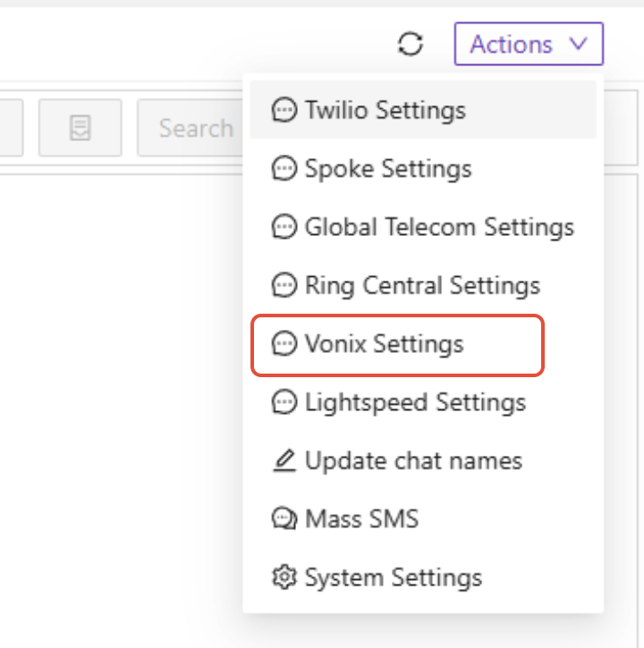Open Ring Central Settings

point(423,285)
